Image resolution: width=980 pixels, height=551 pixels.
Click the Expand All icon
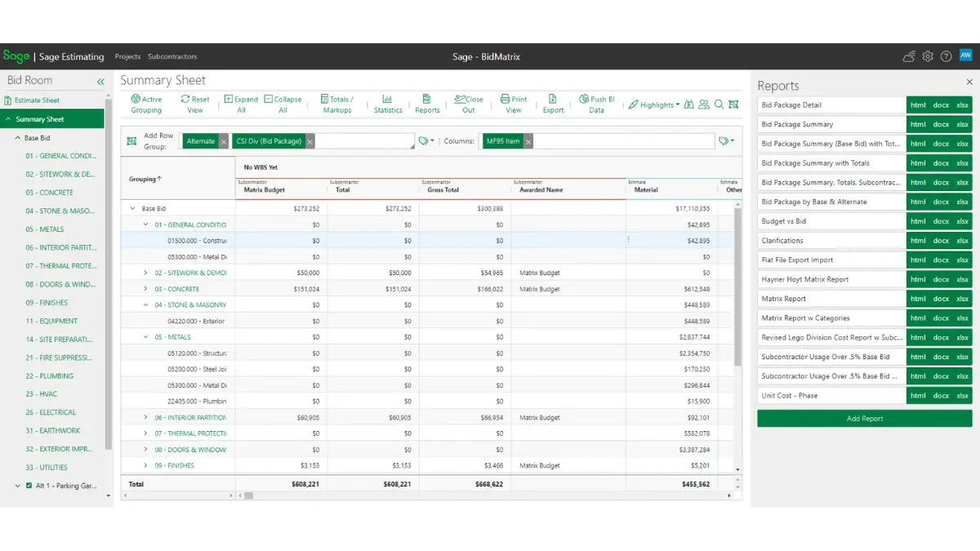pyautogui.click(x=229, y=99)
